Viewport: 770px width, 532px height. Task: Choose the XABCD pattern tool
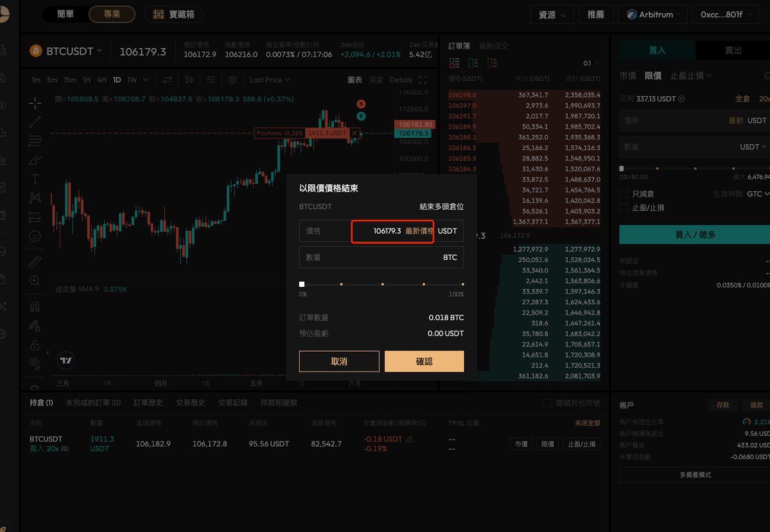pos(35,198)
